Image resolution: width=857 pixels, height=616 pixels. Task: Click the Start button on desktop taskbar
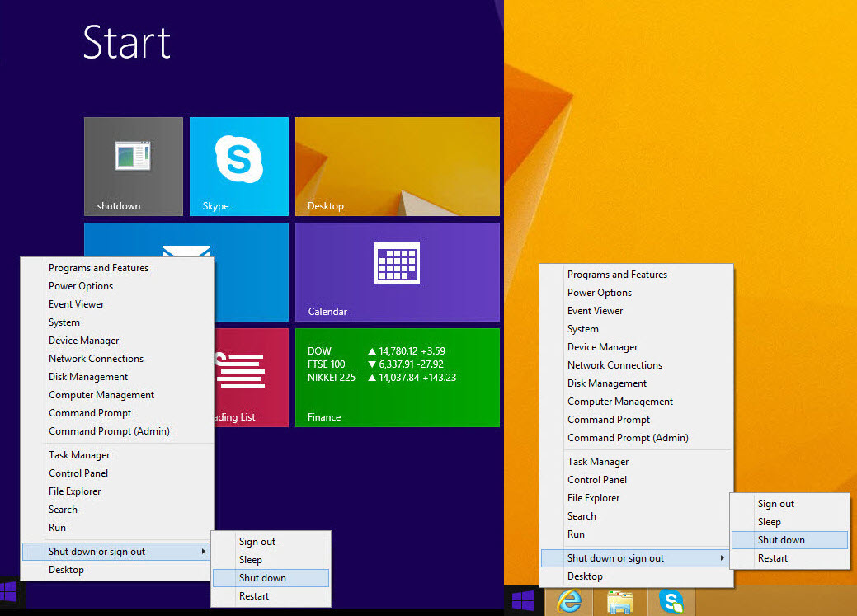point(522,601)
